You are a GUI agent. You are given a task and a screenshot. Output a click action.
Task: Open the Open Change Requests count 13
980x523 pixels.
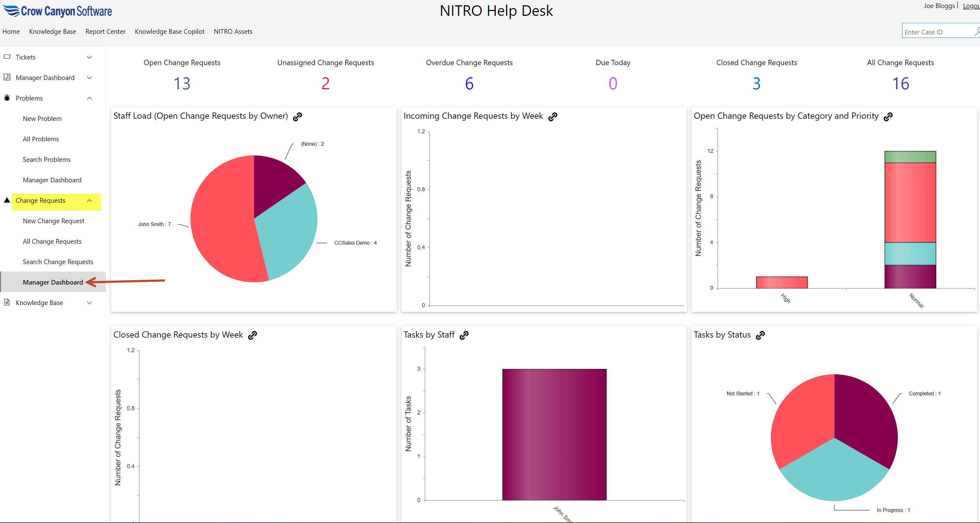pyautogui.click(x=182, y=84)
